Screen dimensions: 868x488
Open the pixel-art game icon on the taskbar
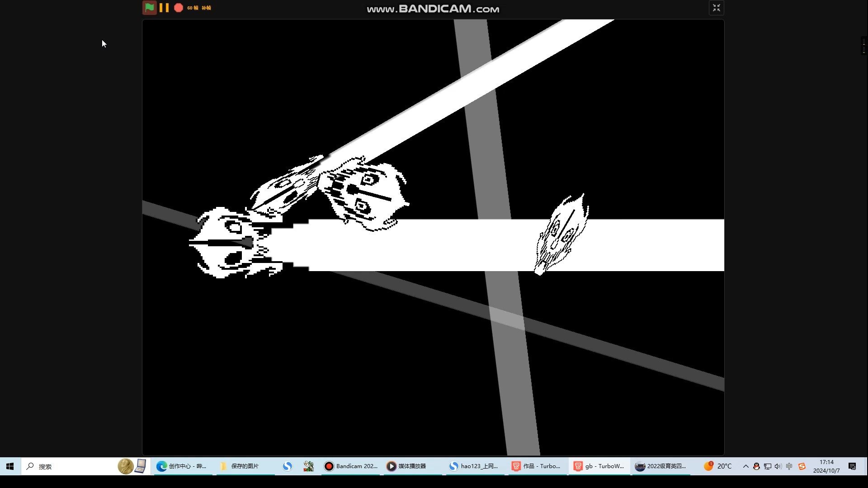click(x=309, y=466)
